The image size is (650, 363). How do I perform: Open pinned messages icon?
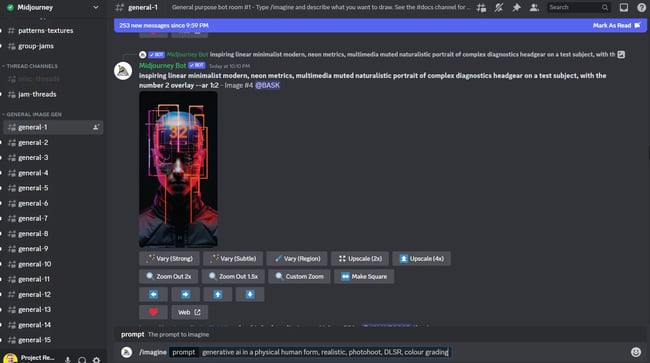[516, 7]
